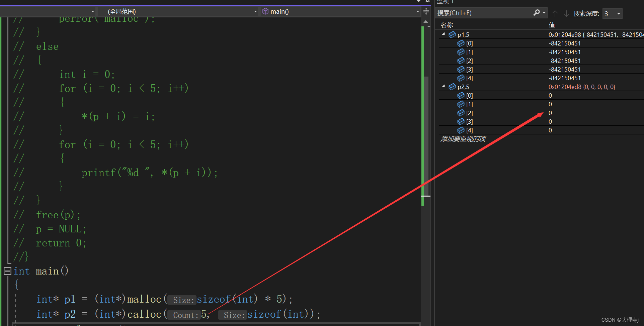The image size is (644, 326).
Task: Open the main() member dropdown
Action: 417,11
